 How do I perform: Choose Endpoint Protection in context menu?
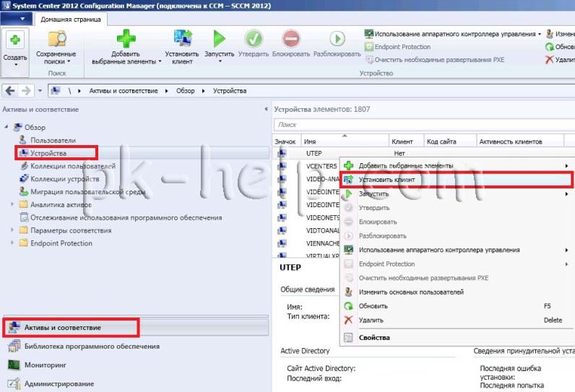pyautogui.click(x=456, y=263)
